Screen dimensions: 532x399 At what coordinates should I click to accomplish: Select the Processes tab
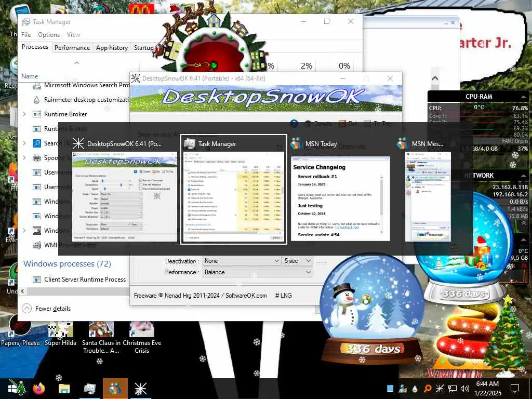tap(35, 47)
